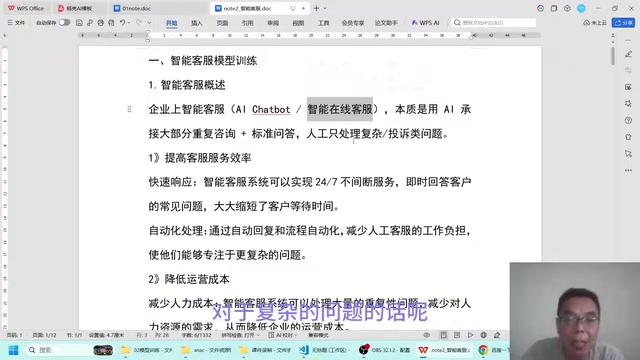640x360 pixels.
Task: Click the print icon in quick toolbar
Action: [x=100, y=23]
